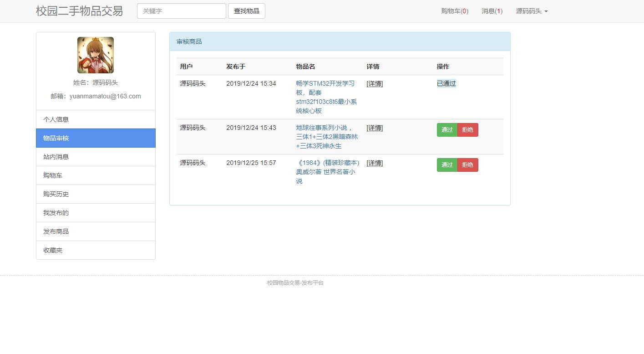
Task: Show 详情 for the 《1984》 item
Action: [375, 163]
